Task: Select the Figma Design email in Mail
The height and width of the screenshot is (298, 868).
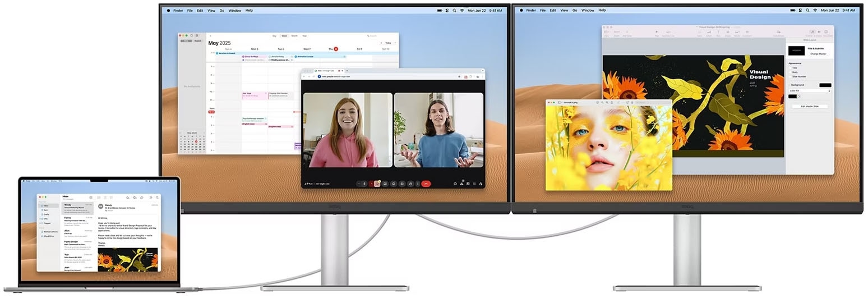Action: 77,245
